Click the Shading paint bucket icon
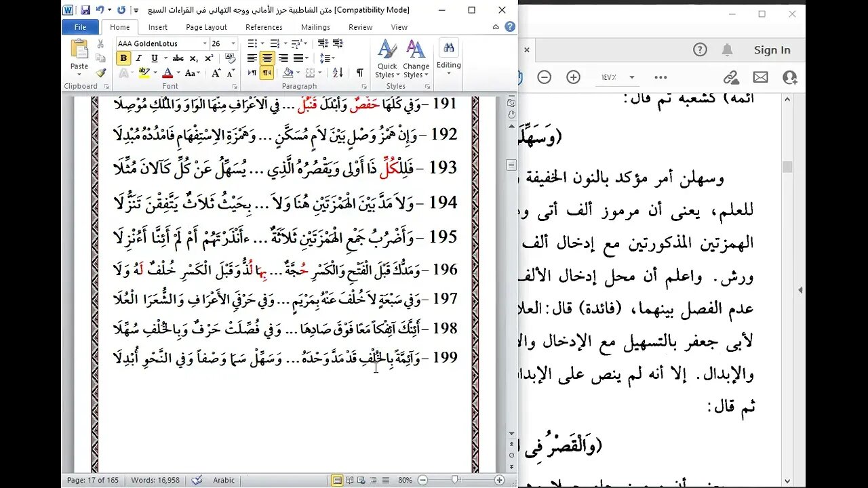The height and width of the screenshot is (488, 868). 288,73
